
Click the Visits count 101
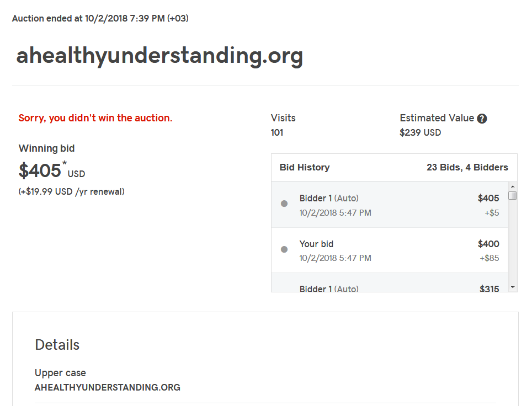(277, 132)
